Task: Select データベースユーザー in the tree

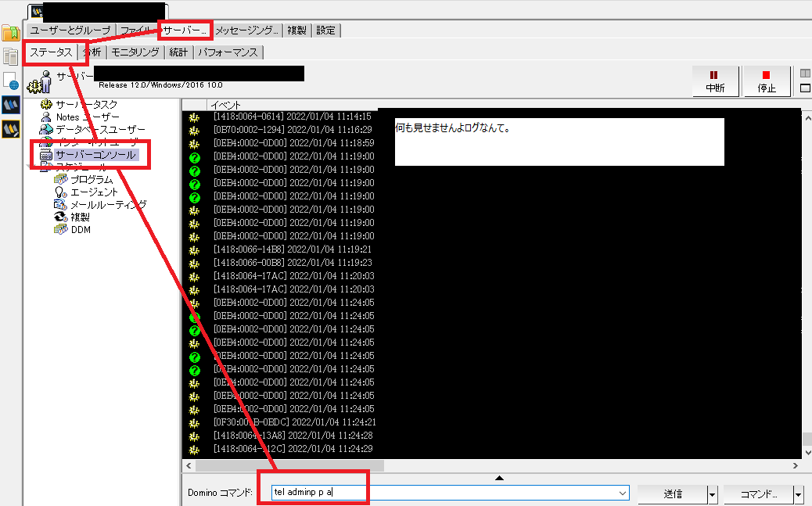Action: click(x=100, y=130)
